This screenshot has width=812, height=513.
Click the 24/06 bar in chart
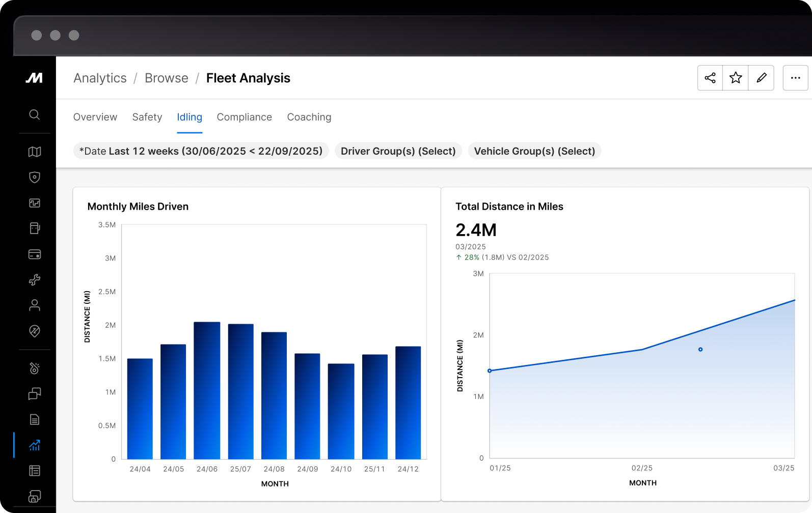207,390
